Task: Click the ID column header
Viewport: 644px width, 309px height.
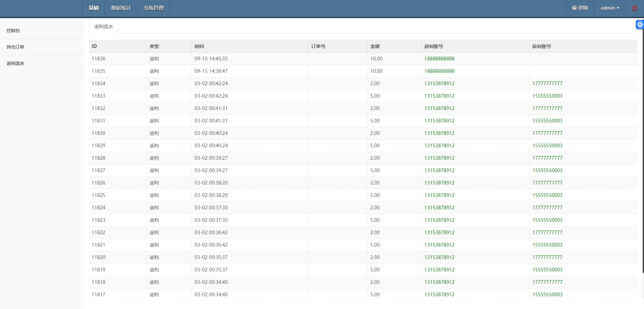Action: tap(94, 46)
